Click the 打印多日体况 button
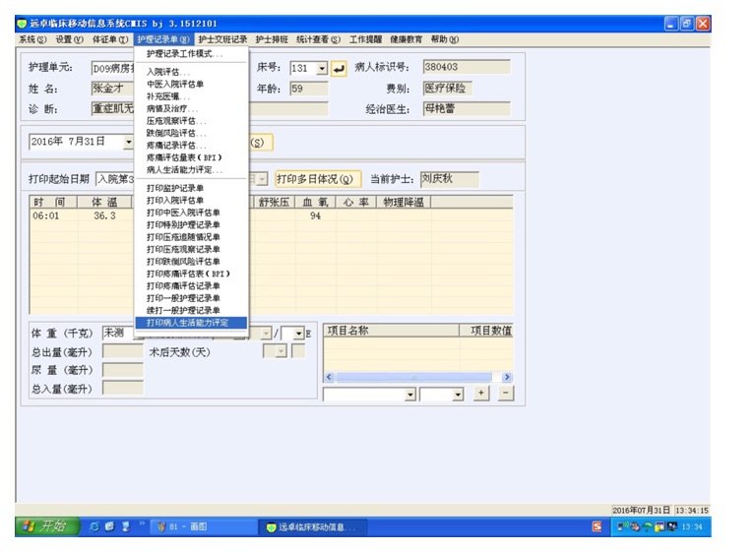756x552 pixels. click(x=318, y=179)
